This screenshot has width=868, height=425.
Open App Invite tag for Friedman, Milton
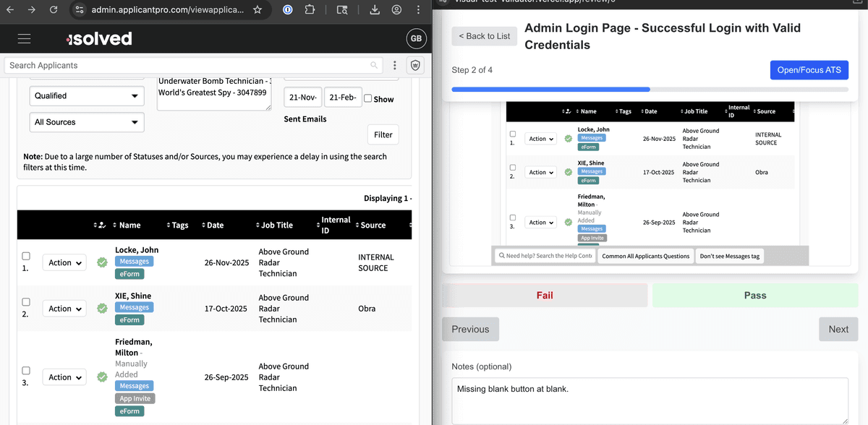135,398
